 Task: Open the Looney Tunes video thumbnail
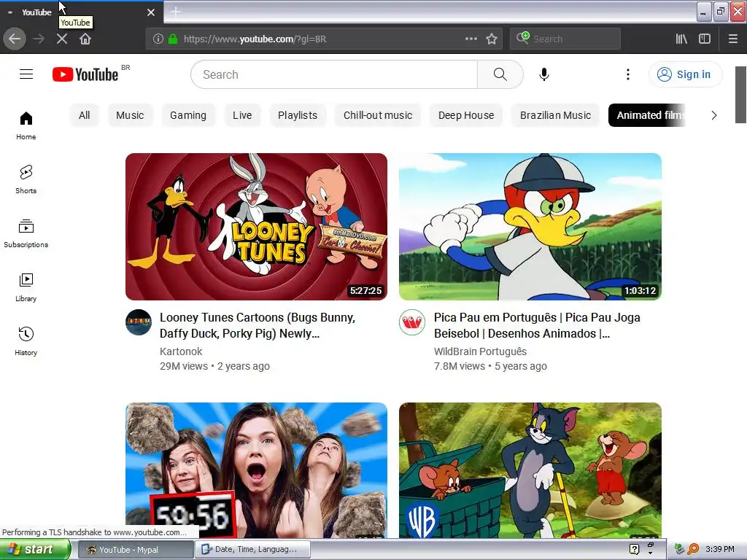256,227
